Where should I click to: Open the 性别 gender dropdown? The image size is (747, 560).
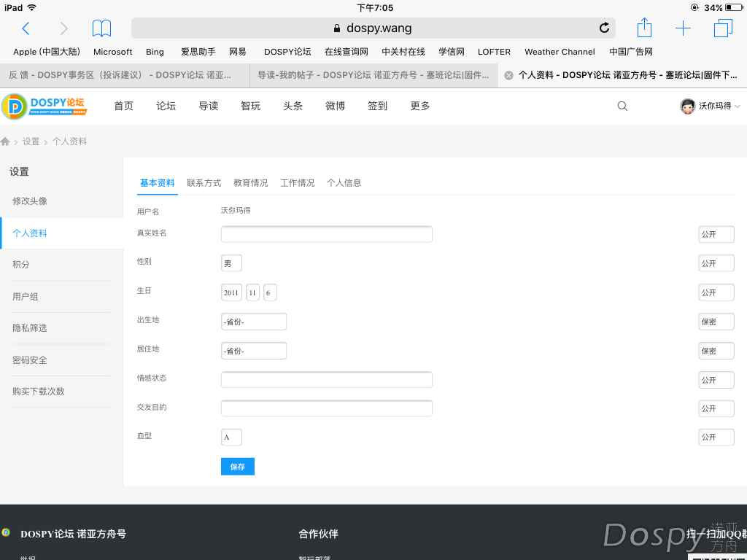pyautogui.click(x=231, y=263)
